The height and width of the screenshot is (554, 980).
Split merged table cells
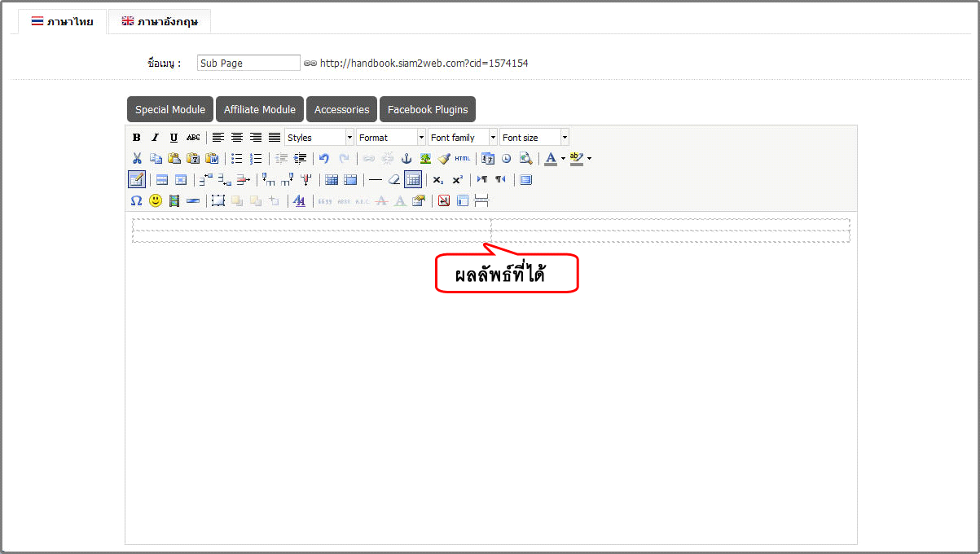[x=332, y=180]
